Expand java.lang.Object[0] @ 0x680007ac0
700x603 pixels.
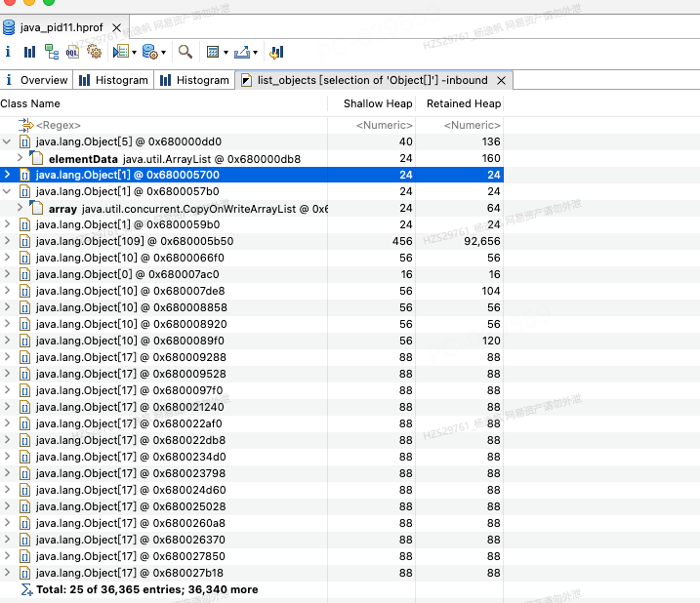point(7,273)
